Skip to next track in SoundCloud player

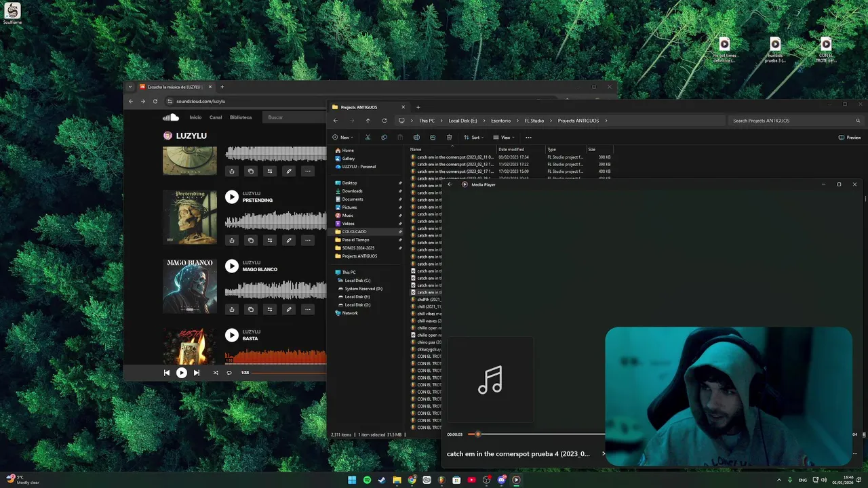click(197, 373)
